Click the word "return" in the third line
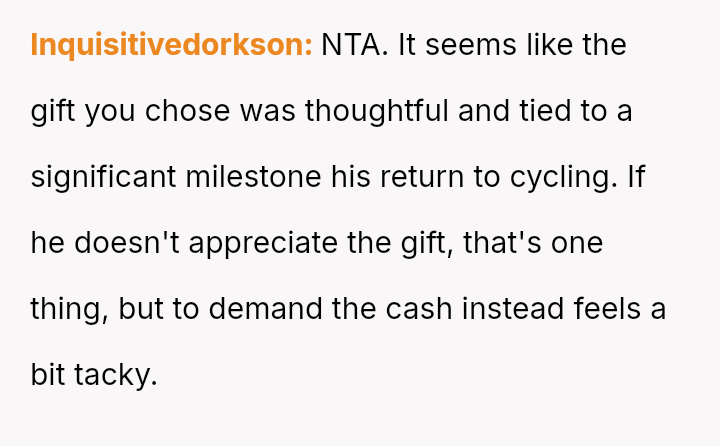Screen dimensions: 720x446 422,177
